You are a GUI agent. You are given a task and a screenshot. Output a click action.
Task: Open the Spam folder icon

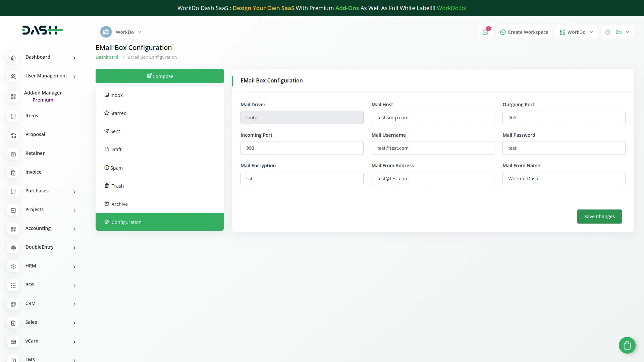(106, 168)
